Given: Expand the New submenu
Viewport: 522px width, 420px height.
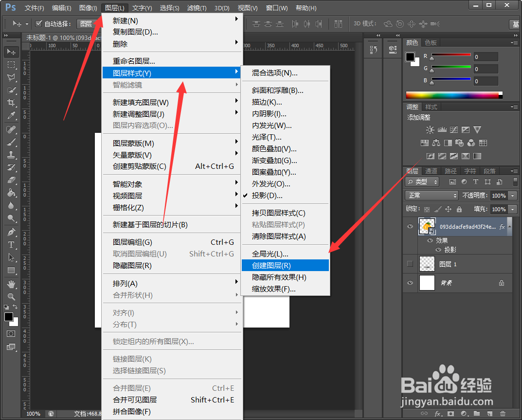Looking at the screenshot, I should (172, 20).
